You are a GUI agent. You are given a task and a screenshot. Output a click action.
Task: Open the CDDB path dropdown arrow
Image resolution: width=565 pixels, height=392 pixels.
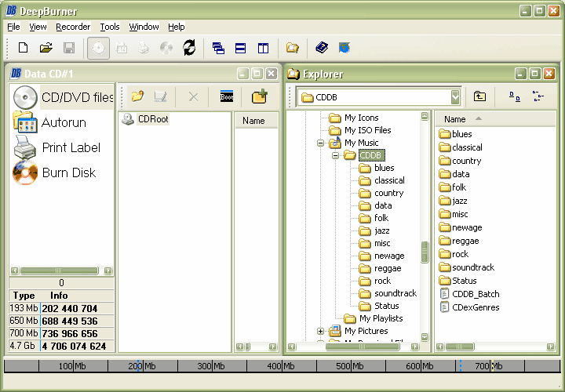pyautogui.click(x=455, y=97)
